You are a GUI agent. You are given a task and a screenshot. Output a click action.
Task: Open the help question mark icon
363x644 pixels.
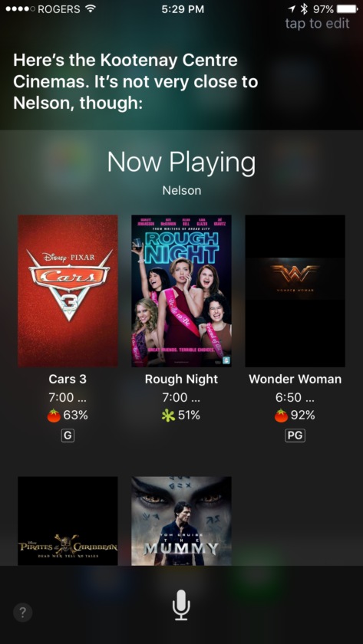[22, 613]
